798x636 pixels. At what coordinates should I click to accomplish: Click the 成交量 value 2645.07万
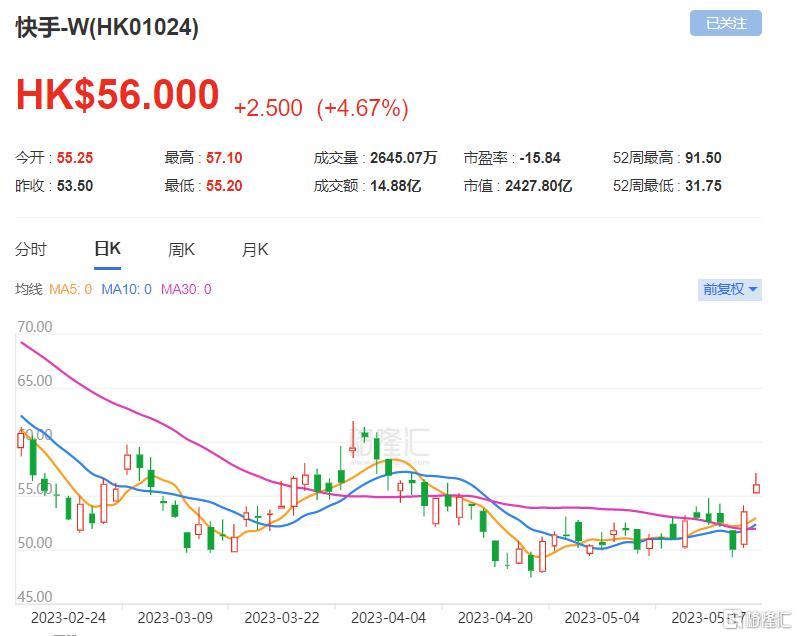[x=404, y=158]
